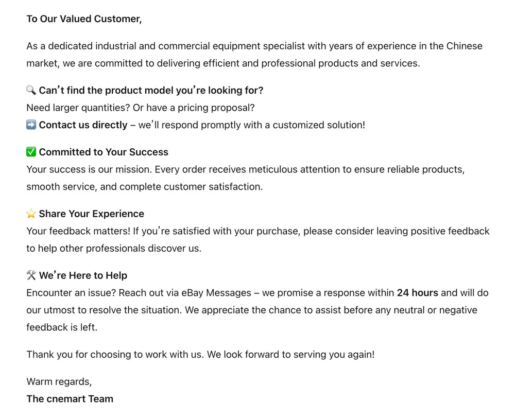Click the "To Our Valued Customer," greeting
The image size is (515, 420).
click(84, 19)
